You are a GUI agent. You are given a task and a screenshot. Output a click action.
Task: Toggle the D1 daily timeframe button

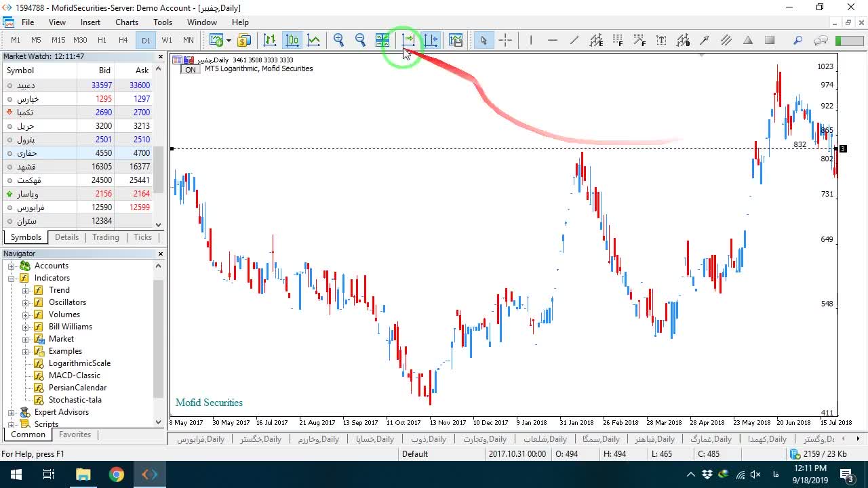(146, 40)
